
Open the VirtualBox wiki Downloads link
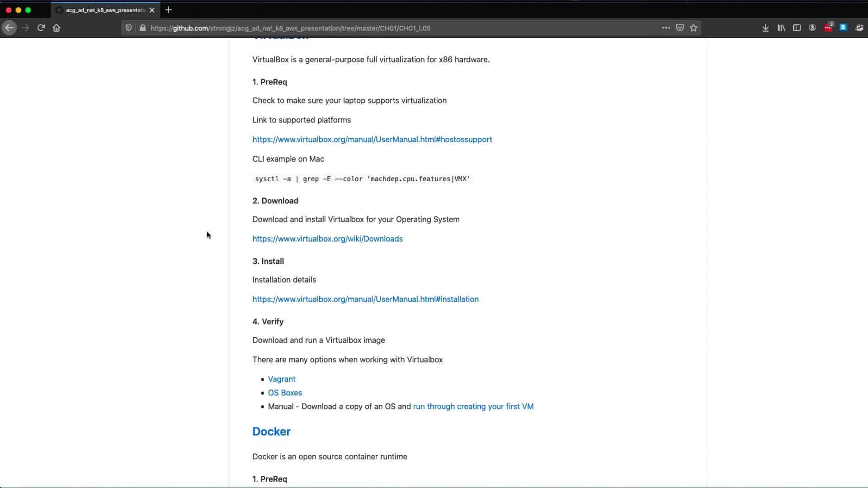(x=327, y=239)
